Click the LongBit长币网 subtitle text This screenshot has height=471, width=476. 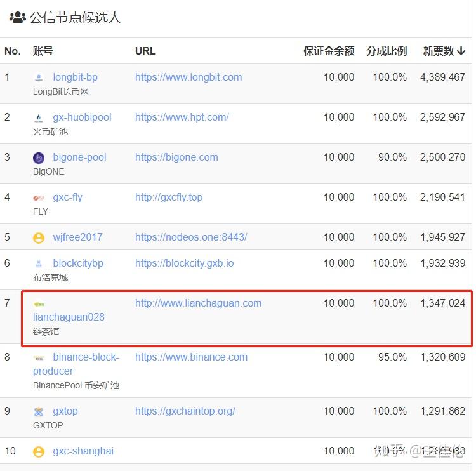click(61, 91)
